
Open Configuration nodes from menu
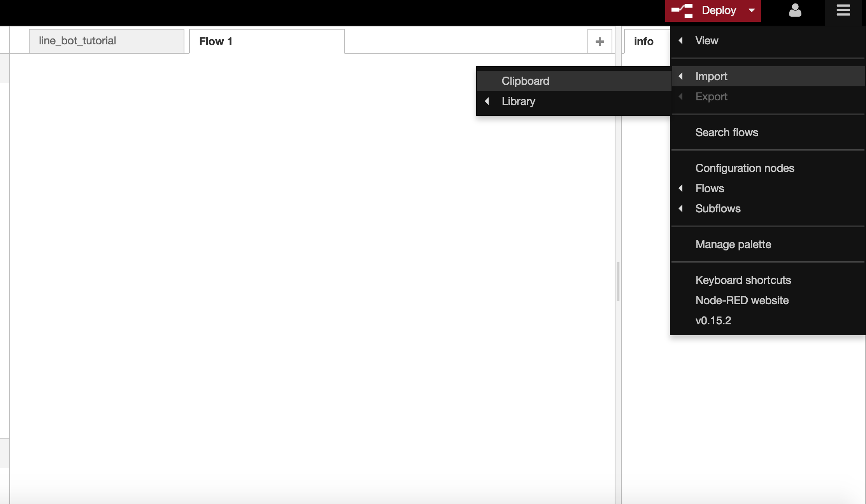[768, 168]
